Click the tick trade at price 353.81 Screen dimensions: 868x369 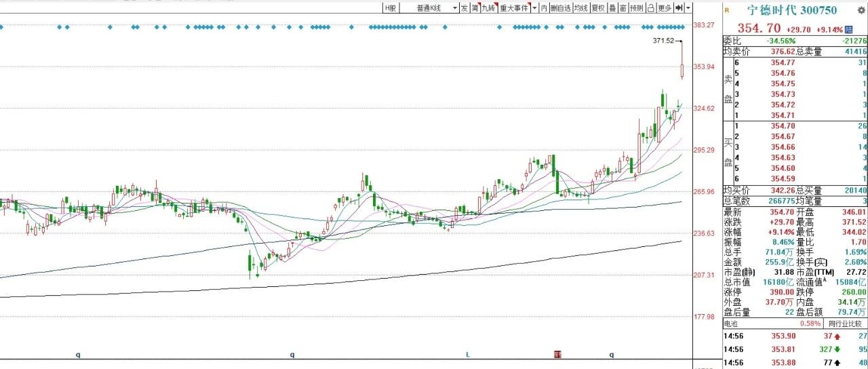(783, 349)
